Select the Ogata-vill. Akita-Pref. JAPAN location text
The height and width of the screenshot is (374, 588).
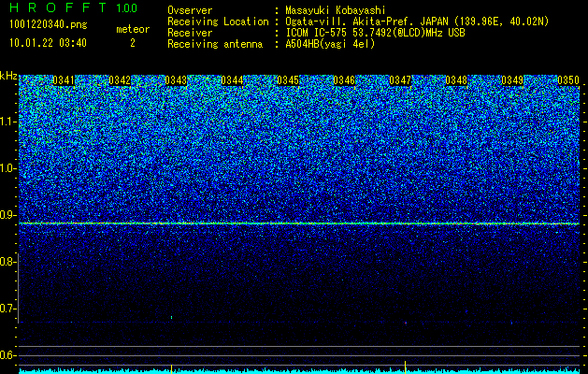pos(417,22)
